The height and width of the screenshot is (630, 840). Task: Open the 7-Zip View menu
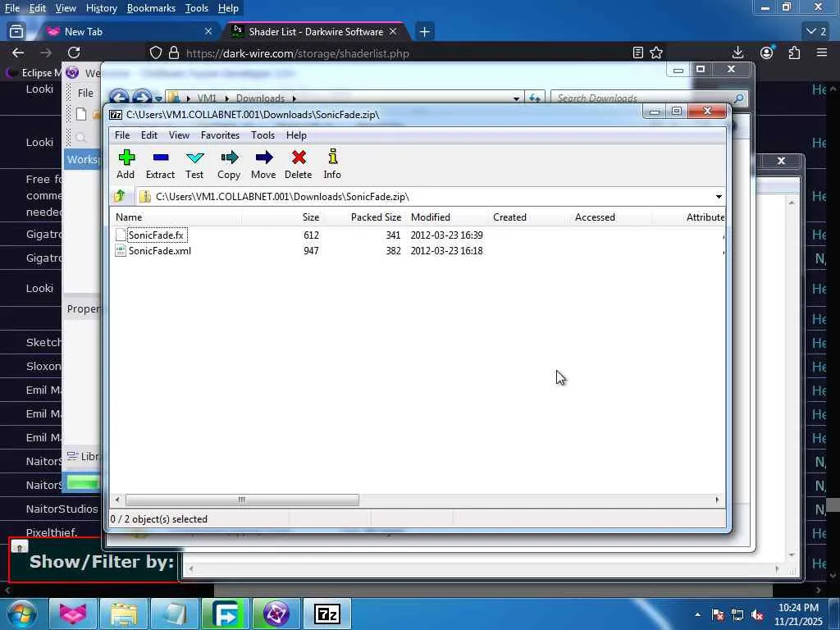click(x=179, y=135)
